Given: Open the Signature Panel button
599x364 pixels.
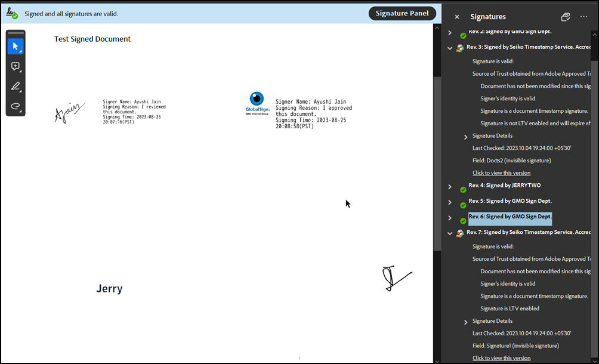Looking at the screenshot, I should click(402, 13).
